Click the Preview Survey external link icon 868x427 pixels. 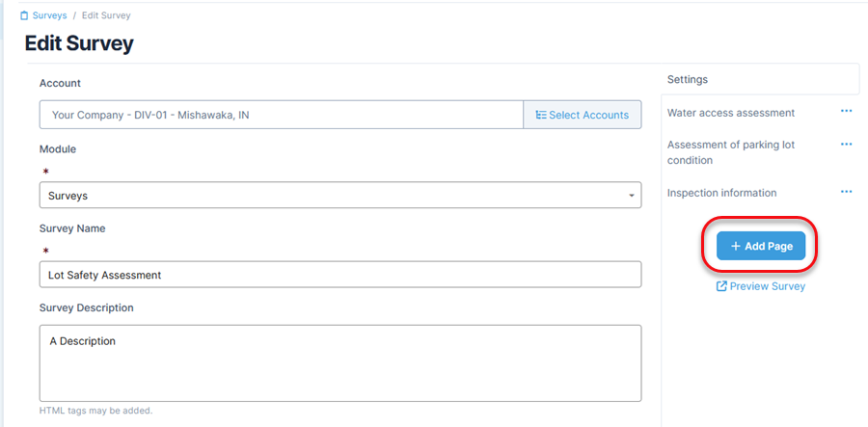click(721, 286)
